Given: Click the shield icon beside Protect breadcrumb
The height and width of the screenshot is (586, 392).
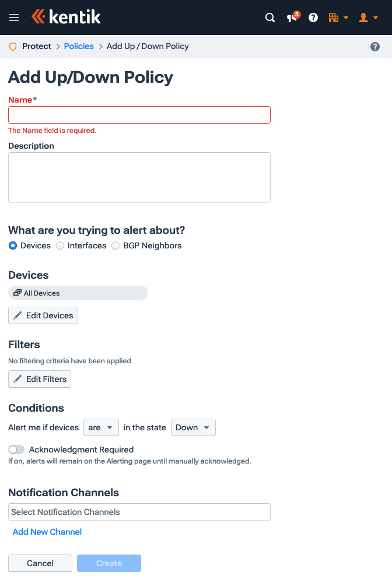Looking at the screenshot, I should (12, 46).
